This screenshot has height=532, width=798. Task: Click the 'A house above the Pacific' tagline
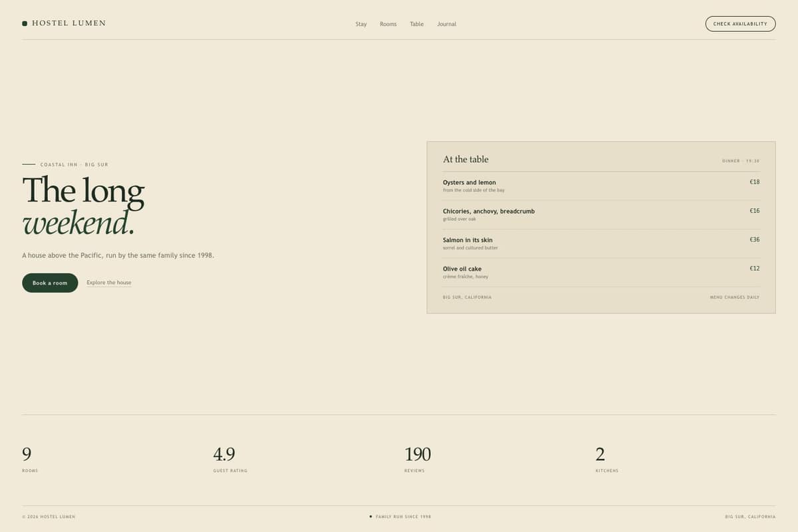[118, 255]
